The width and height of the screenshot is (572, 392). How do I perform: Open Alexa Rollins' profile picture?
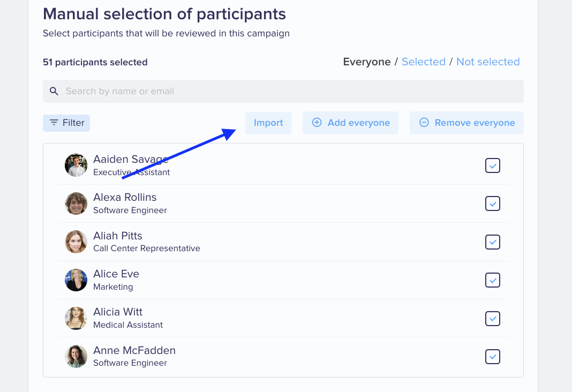(x=76, y=203)
